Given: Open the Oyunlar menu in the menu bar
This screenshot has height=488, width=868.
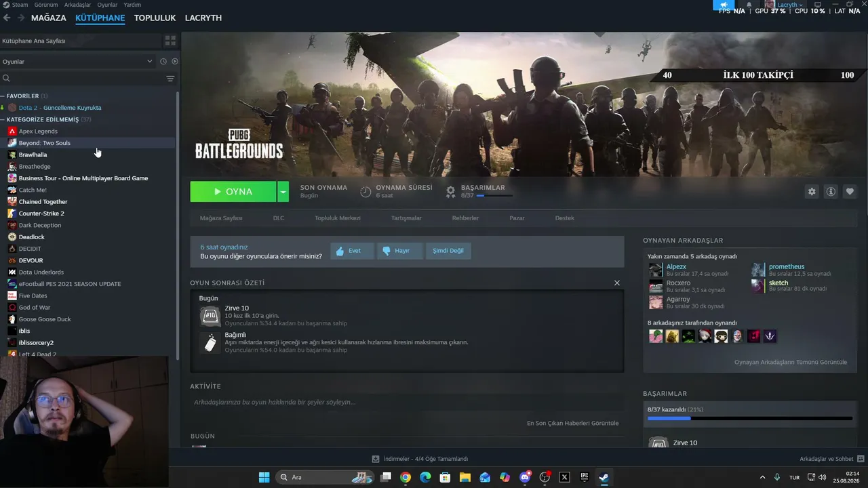Looking at the screenshot, I should 107,5.
